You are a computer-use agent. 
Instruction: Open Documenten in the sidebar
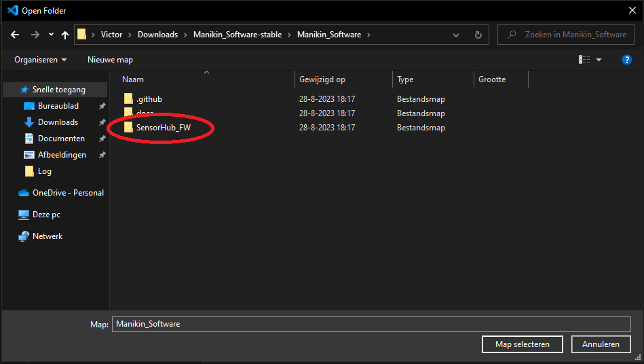pos(61,139)
